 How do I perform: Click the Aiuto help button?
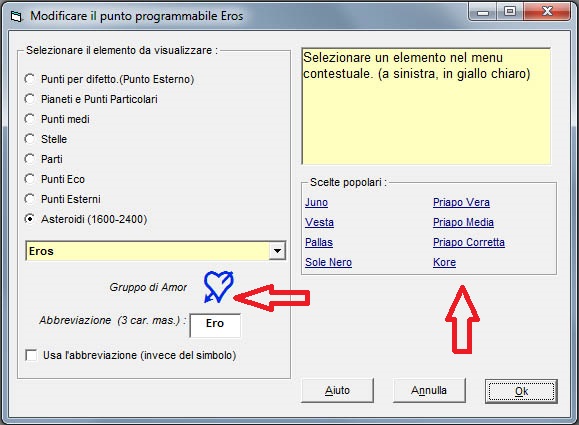tap(338, 390)
